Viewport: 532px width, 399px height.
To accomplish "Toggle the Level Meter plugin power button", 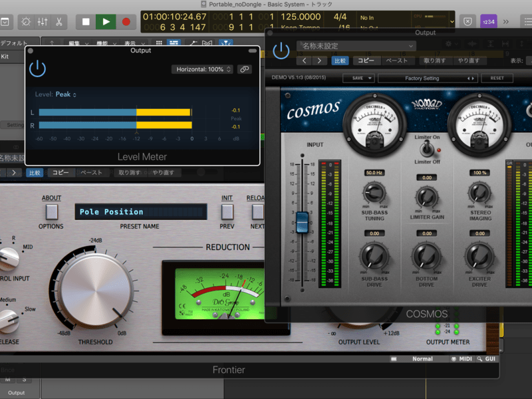I will [38, 68].
